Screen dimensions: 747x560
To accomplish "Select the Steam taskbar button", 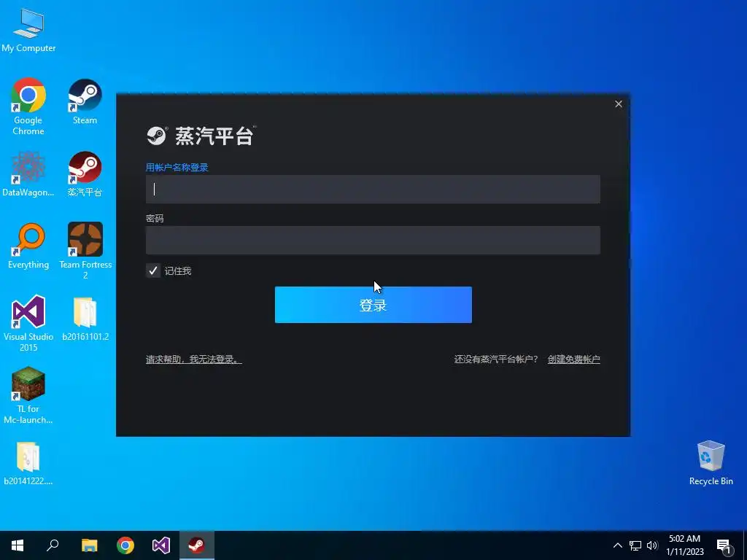I will click(197, 545).
